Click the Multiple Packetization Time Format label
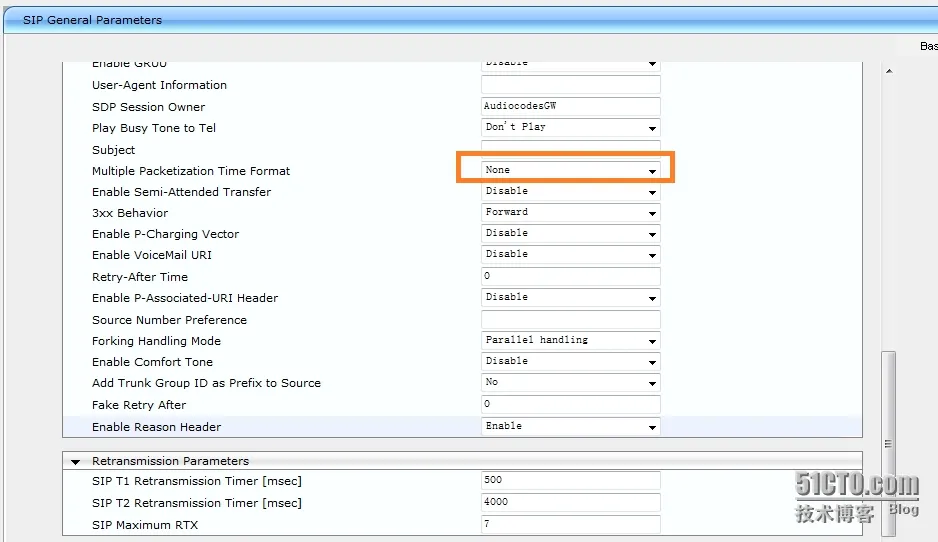This screenshot has height=542, width=938. point(191,171)
